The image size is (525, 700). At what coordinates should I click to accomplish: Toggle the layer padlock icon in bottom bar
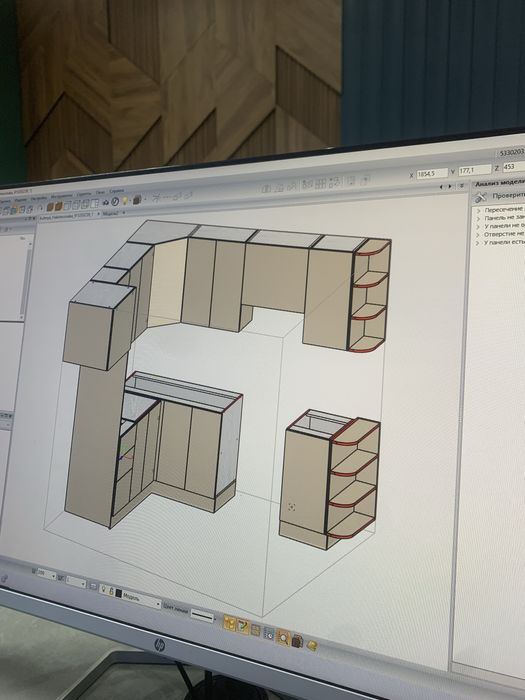click(111, 591)
